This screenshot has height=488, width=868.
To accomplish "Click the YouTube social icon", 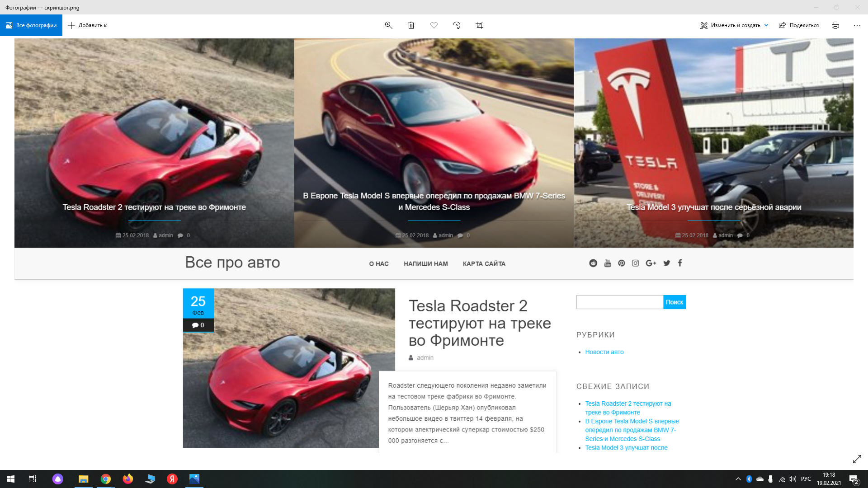I will [x=608, y=263].
